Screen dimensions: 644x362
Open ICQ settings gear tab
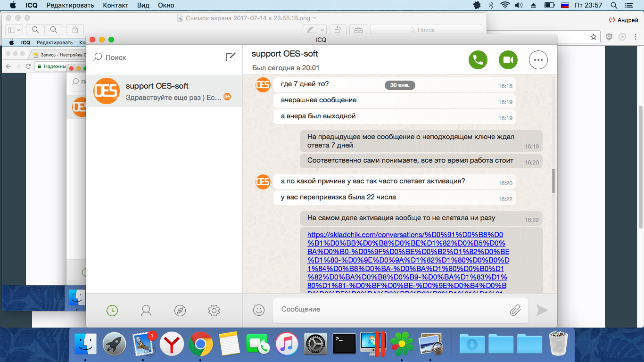pyautogui.click(x=214, y=311)
